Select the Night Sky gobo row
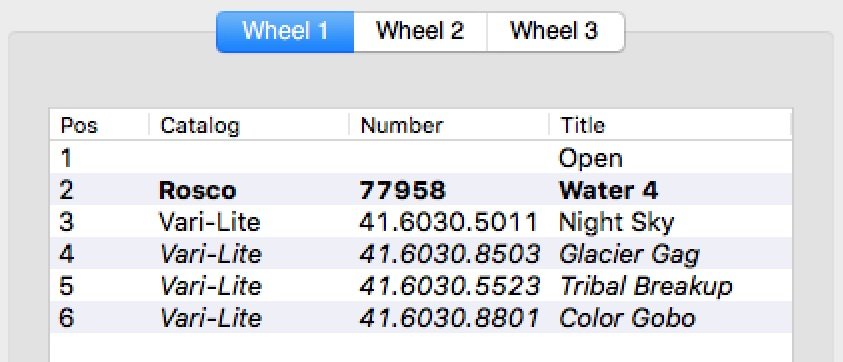This screenshot has width=843, height=362. (420, 221)
